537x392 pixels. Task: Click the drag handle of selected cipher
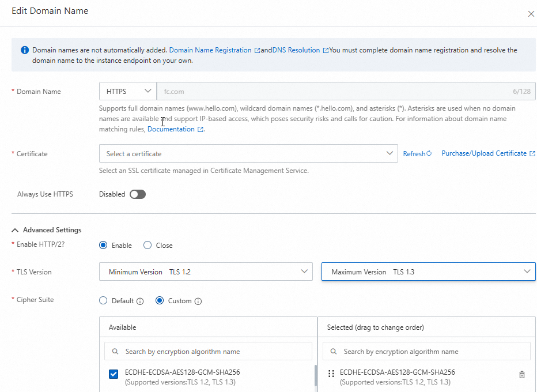pyautogui.click(x=331, y=374)
